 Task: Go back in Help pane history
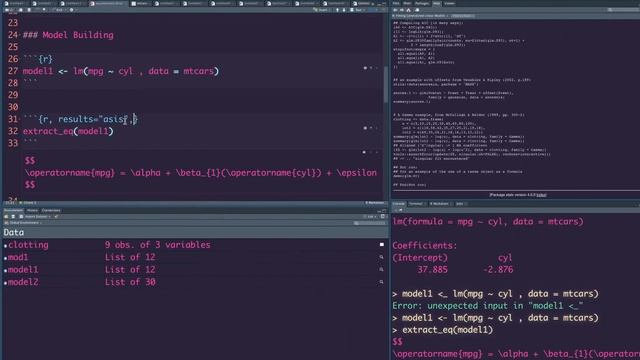point(396,10)
